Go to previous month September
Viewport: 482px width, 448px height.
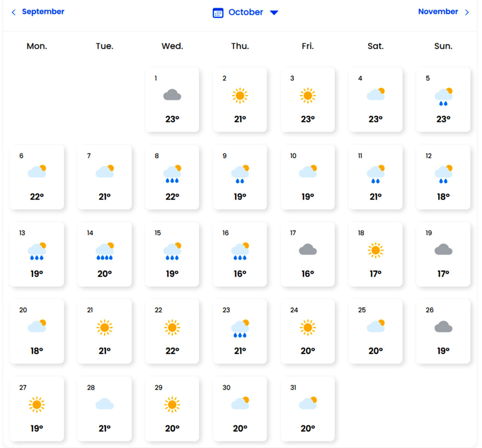43,12
